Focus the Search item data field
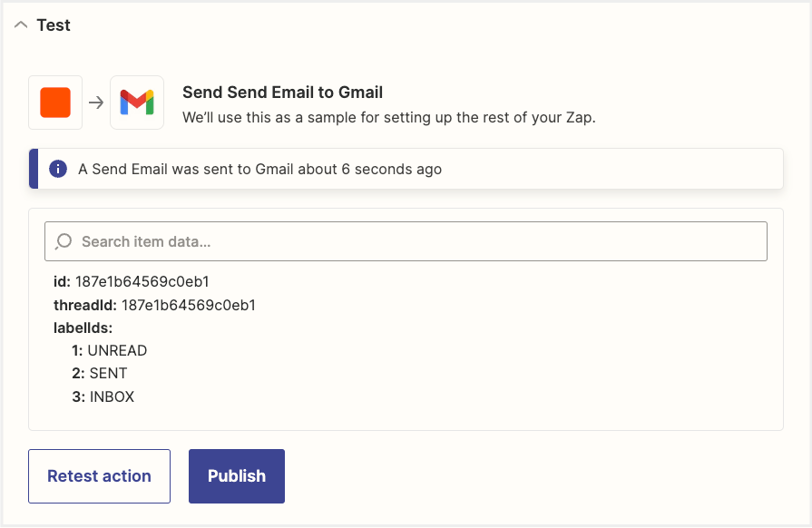 coord(406,241)
